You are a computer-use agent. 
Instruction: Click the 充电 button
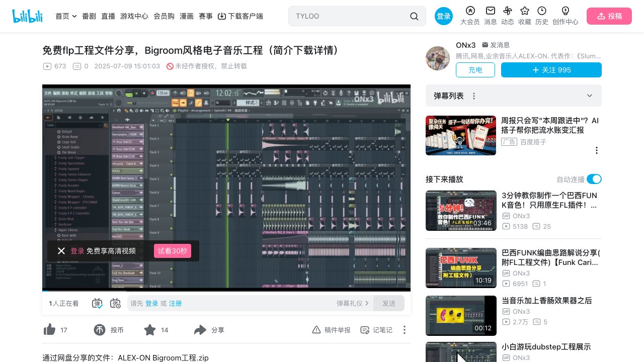475,70
